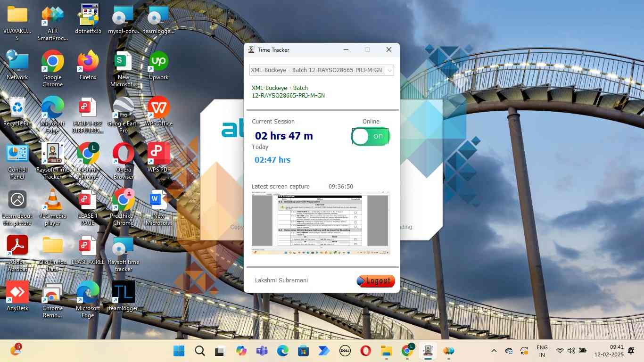Switch off the Online tracking toggle
Image resolution: width=644 pixels, height=362 pixels.
[370, 136]
